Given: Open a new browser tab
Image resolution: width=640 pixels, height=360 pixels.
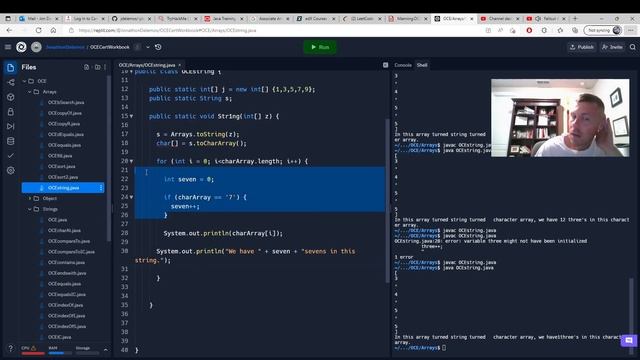Looking at the screenshot, I should (575, 18).
